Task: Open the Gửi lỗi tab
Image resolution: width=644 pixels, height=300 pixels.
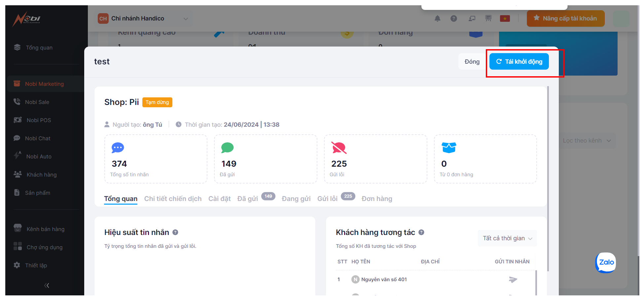Action: [x=327, y=199]
